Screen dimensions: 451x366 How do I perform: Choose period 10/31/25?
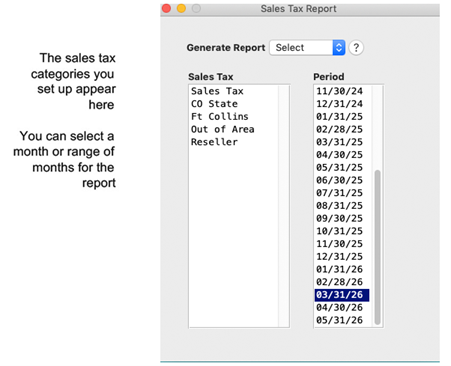339,231
